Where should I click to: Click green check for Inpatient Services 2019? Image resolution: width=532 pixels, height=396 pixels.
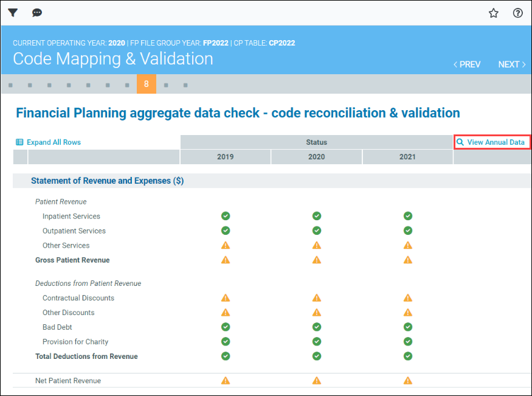(x=226, y=216)
